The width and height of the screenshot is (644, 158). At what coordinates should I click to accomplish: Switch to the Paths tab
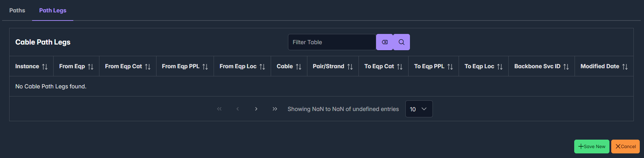point(17,11)
